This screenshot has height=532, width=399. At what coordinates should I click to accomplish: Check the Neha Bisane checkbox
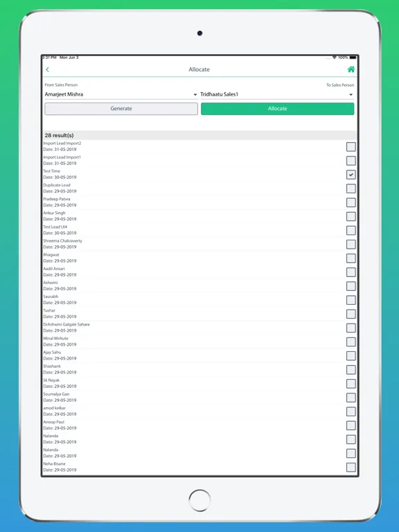point(351,467)
